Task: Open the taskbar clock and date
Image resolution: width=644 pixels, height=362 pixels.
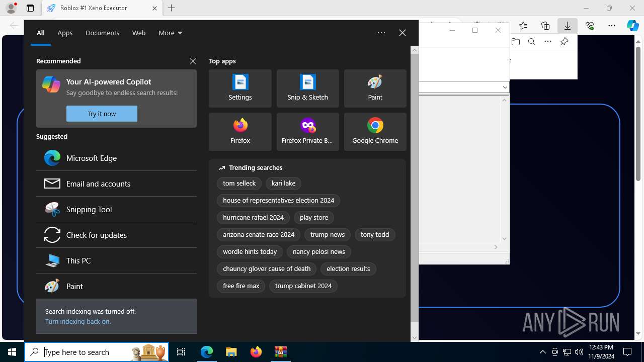Action: 601,352
